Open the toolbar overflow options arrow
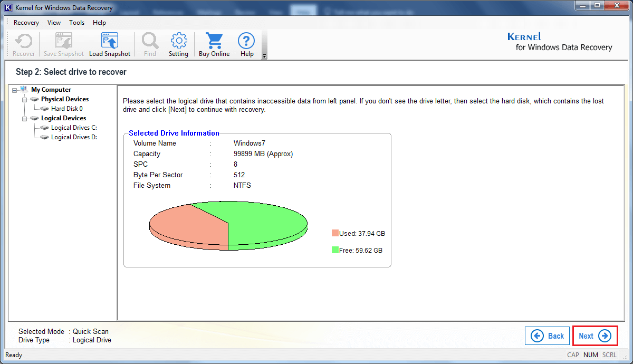Image resolution: width=633 pixels, height=364 pixels. pos(264,55)
